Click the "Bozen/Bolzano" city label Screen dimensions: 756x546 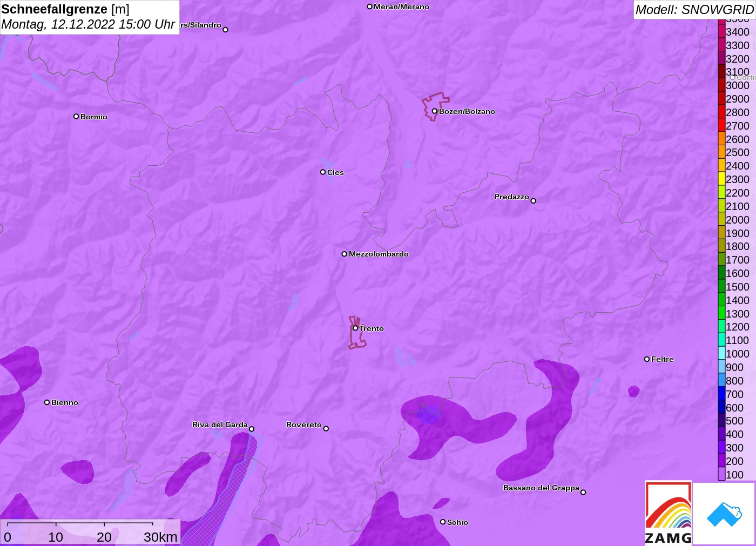coord(467,111)
